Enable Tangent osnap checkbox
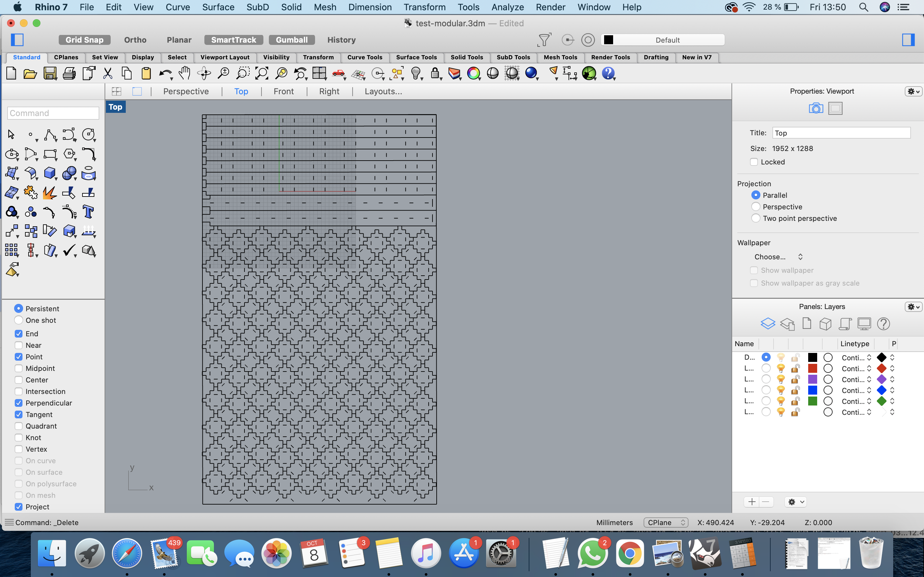Viewport: 924px width, 577px height. click(18, 414)
